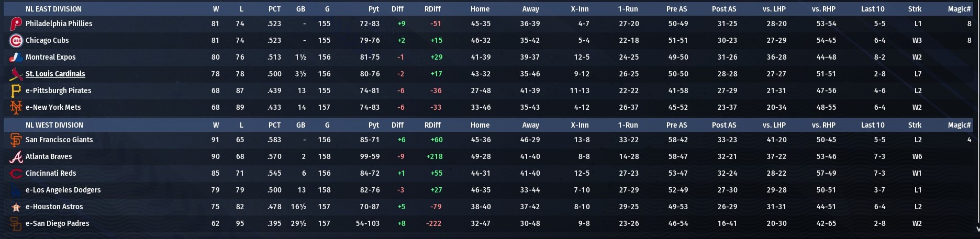
Task: Click the Philadelphia Phillies team logo
Action: 16,24
